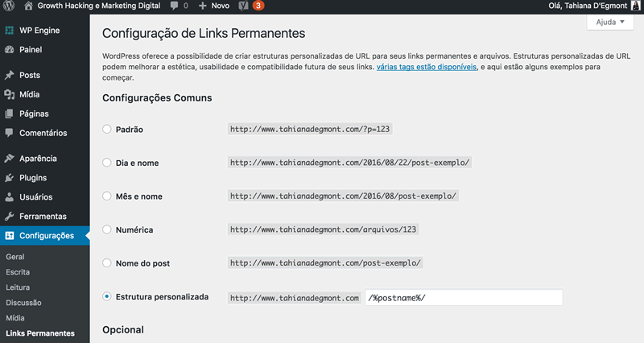This screenshot has width=644, height=343.
Task: Click the Aparência paintbrush icon
Action: pyautogui.click(x=10, y=159)
